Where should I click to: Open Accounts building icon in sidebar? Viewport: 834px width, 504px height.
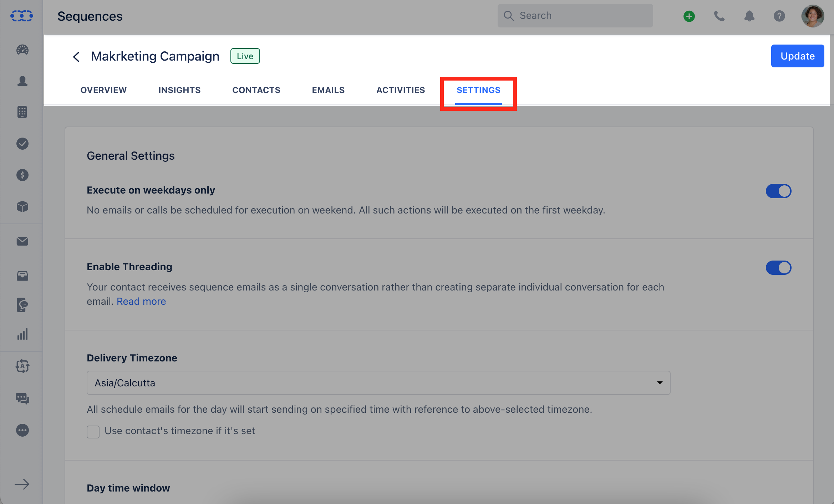22,112
